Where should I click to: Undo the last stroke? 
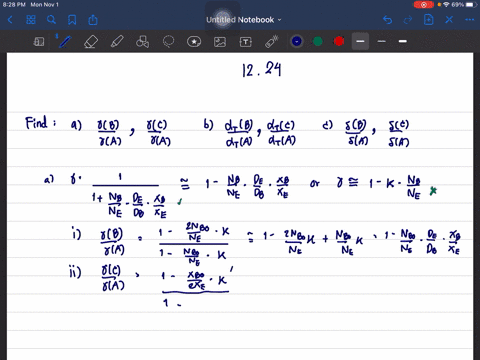pyautogui.click(x=387, y=20)
